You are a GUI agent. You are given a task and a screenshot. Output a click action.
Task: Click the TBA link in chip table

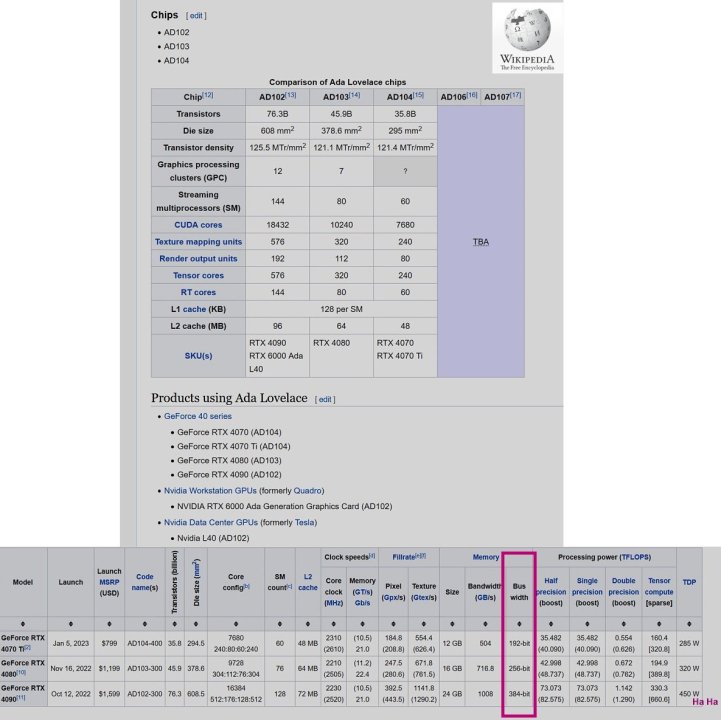(x=481, y=241)
